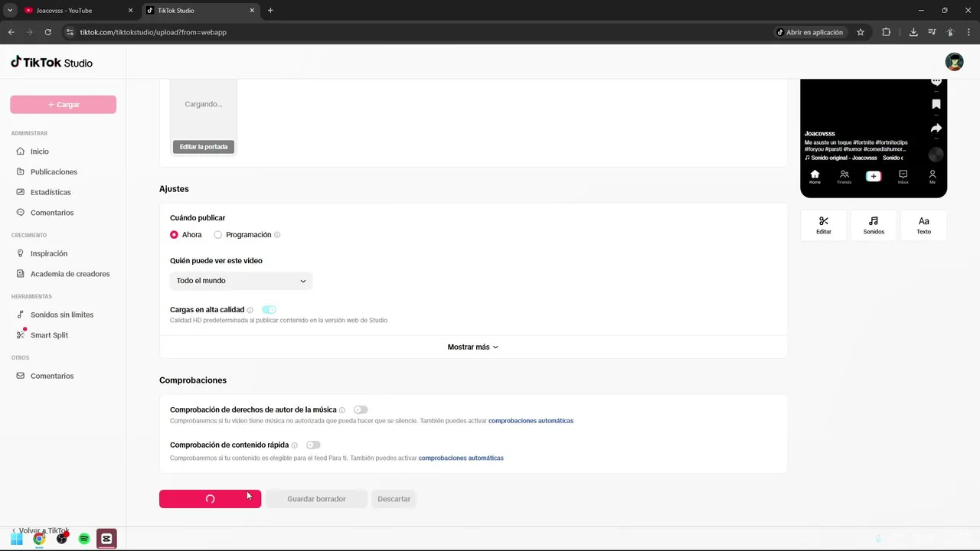Screen dimensions: 980x551
Task: Open comprobaciones automáticas link under music check
Action: 531,421
